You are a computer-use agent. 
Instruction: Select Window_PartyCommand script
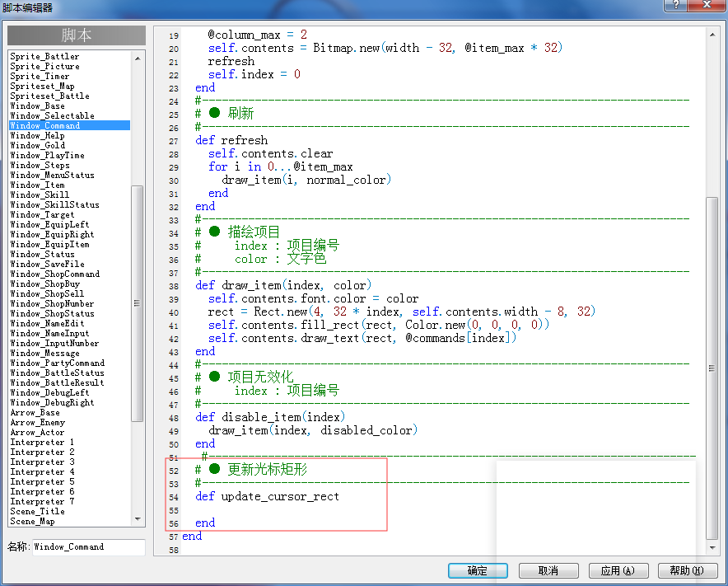pyautogui.click(x=57, y=363)
